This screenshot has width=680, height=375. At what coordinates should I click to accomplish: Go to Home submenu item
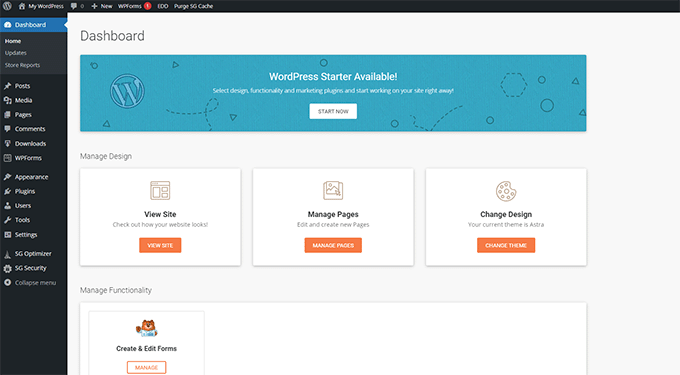13,41
